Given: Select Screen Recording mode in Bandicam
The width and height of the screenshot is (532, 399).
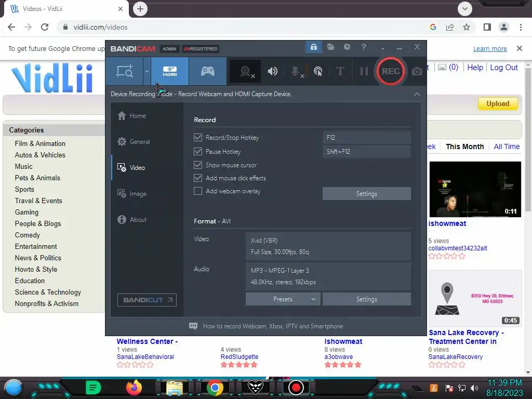Looking at the screenshot, I should click(x=125, y=71).
